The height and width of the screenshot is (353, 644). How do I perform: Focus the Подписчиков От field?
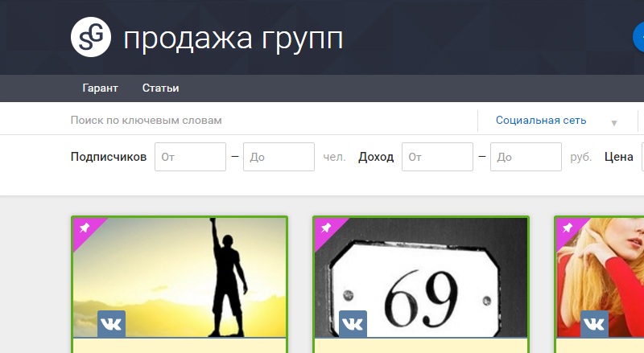pyautogui.click(x=190, y=157)
